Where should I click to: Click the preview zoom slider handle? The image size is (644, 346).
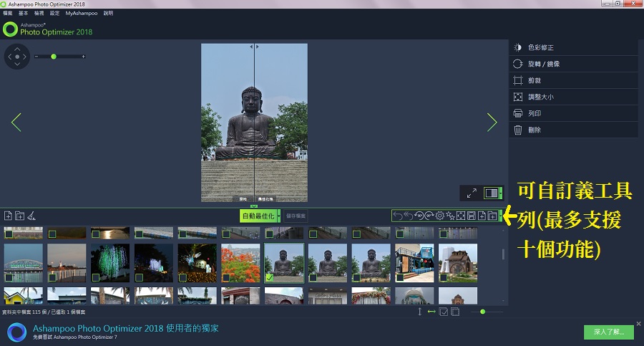(x=54, y=57)
